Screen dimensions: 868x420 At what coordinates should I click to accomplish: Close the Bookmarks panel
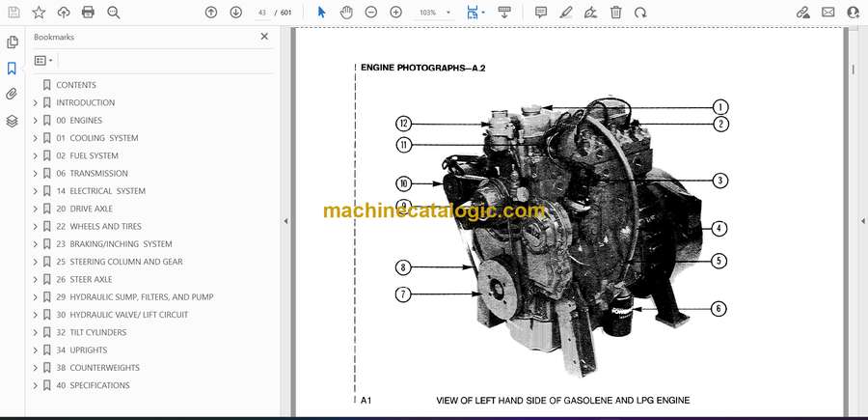click(x=264, y=37)
